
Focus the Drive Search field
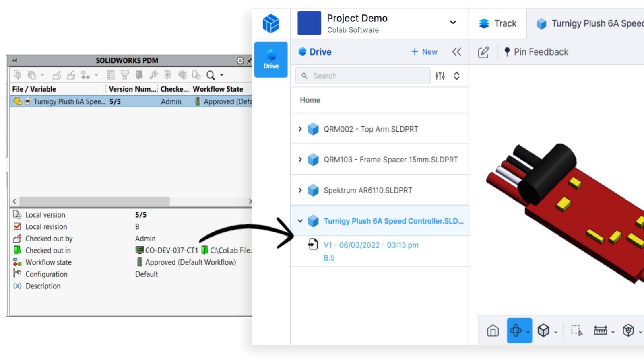(x=363, y=76)
